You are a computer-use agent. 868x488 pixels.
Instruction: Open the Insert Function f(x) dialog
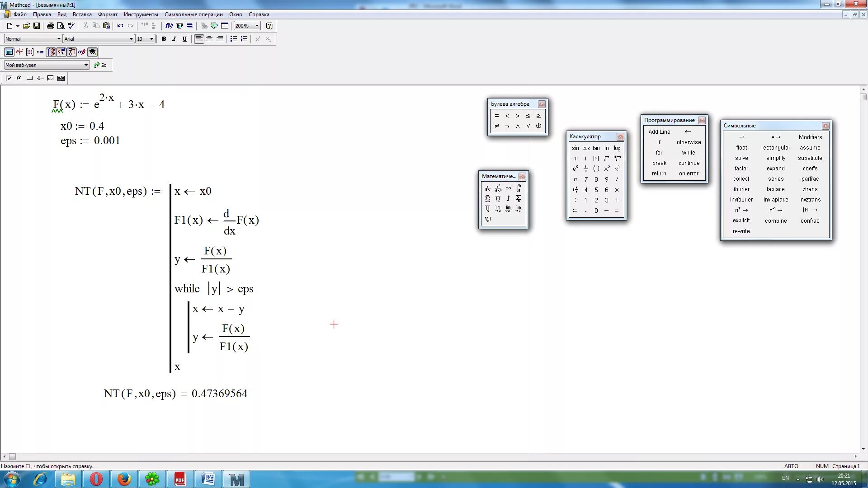click(x=169, y=26)
